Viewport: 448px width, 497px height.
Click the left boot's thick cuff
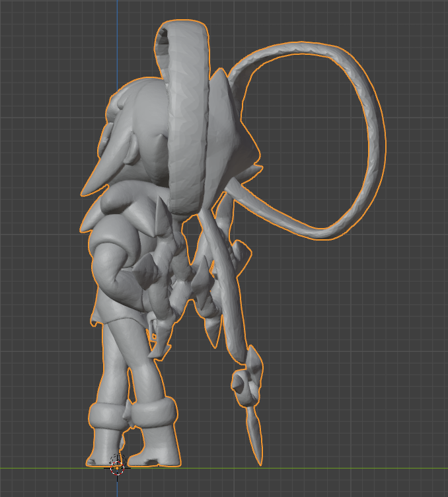click(x=104, y=416)
